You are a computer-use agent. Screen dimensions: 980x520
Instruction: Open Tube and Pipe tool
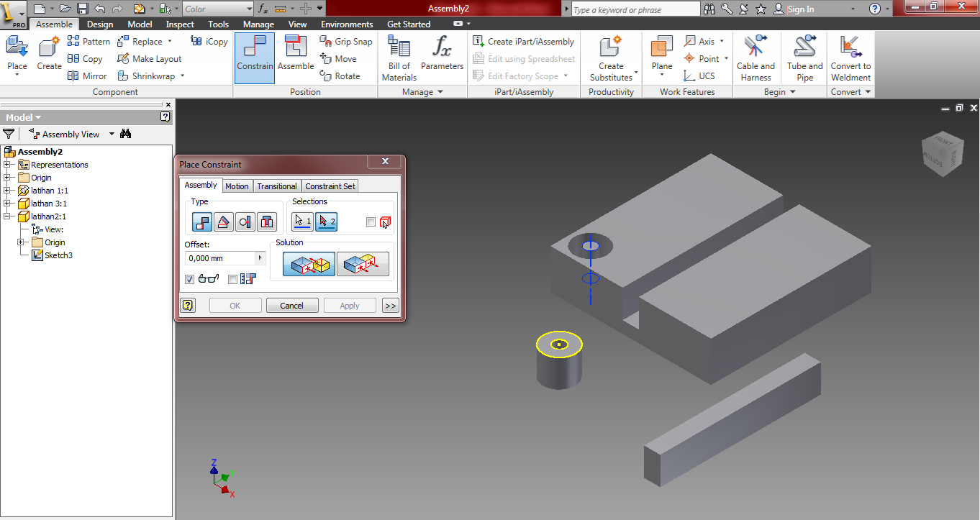804,58
